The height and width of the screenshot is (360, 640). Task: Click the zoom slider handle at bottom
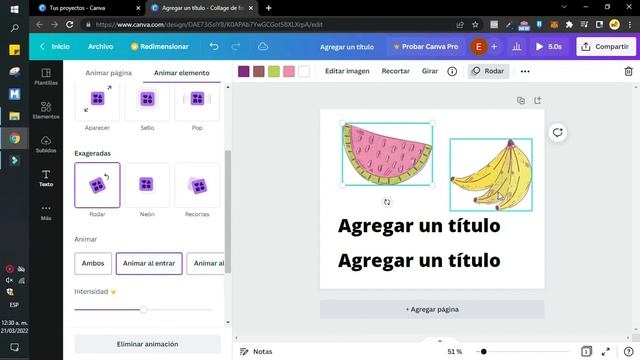click(484, 351)
